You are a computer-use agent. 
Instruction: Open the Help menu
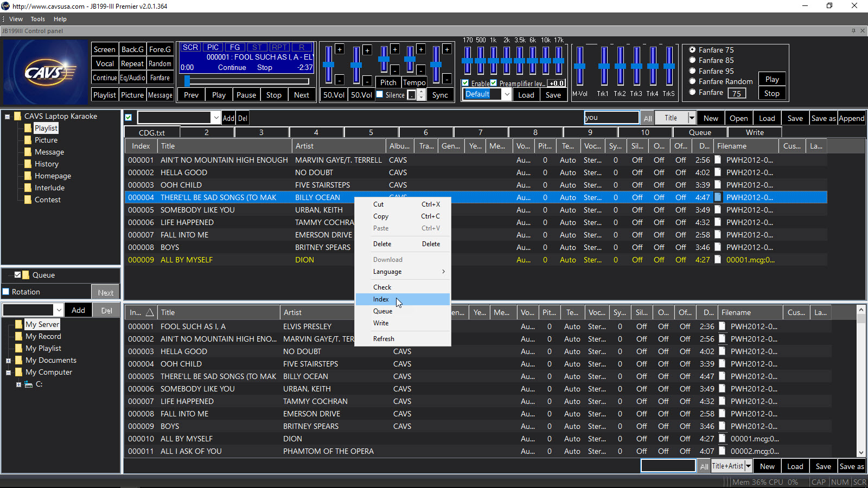click(x=60, y=19)
